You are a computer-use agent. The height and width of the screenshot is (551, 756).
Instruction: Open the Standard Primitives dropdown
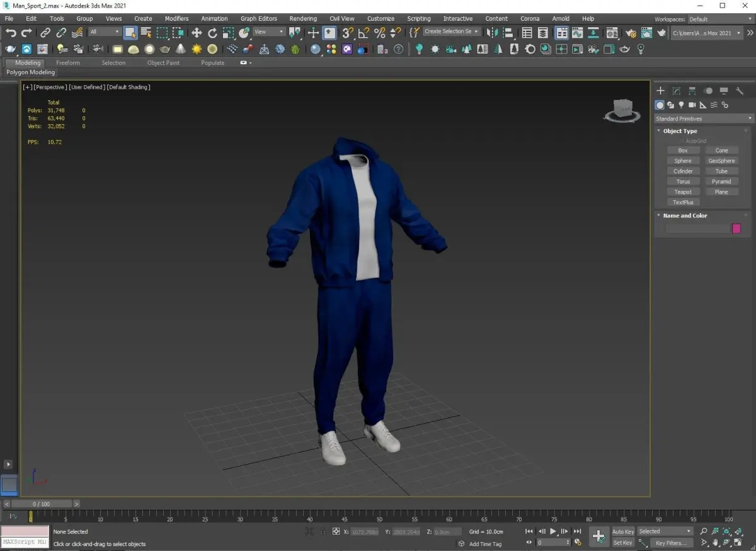(x=703, y=119)
